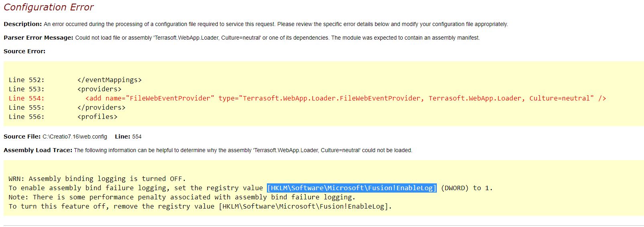
Task: Click the highlighted HKLM\Software\Microsoft\Fusion!EnableLog registry value
Action: click(x=352, y=188)
